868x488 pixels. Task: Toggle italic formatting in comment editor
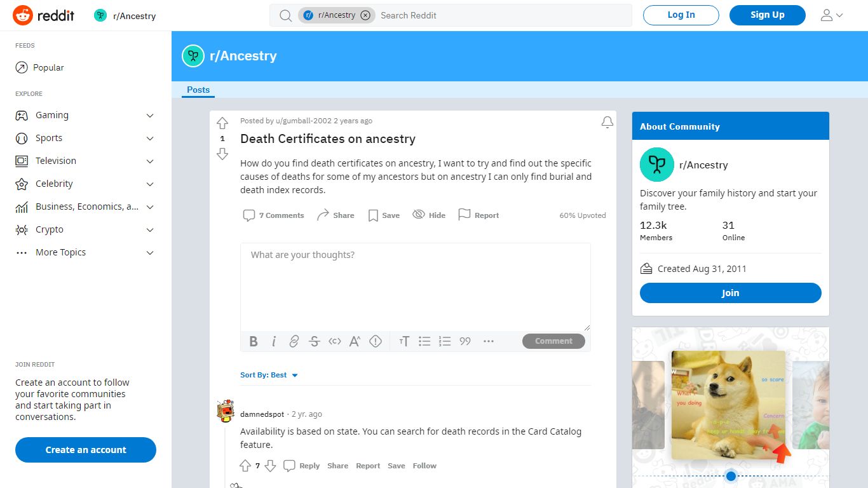(274, 341)
